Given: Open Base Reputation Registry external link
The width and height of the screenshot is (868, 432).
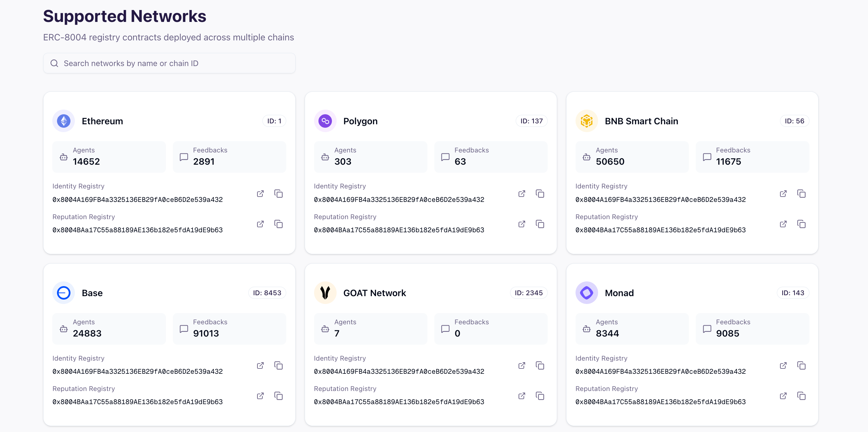Looking at the screenshot, I should pyautogui.click(x=260, y=396).
